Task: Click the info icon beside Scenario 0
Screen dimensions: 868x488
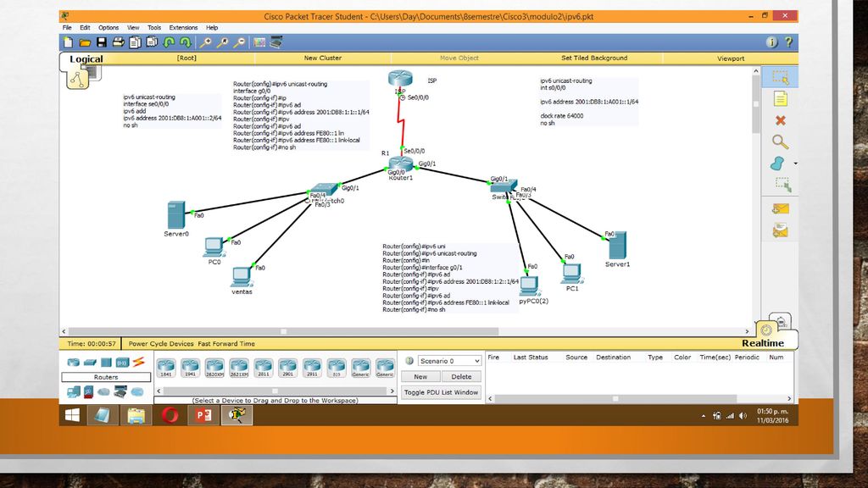Action: click(x=409, y=361)
